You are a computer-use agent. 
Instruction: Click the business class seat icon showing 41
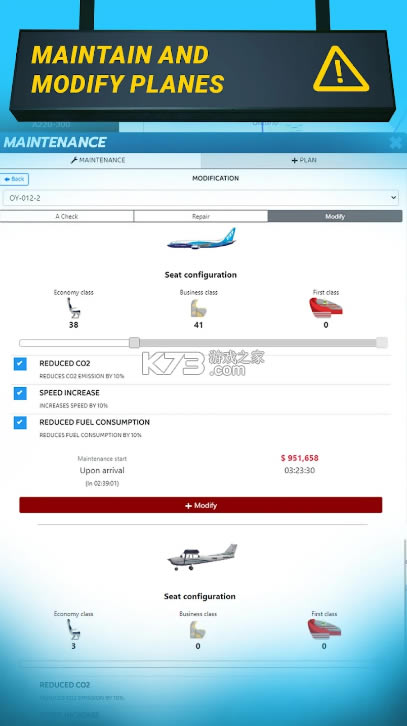[198, 308]
